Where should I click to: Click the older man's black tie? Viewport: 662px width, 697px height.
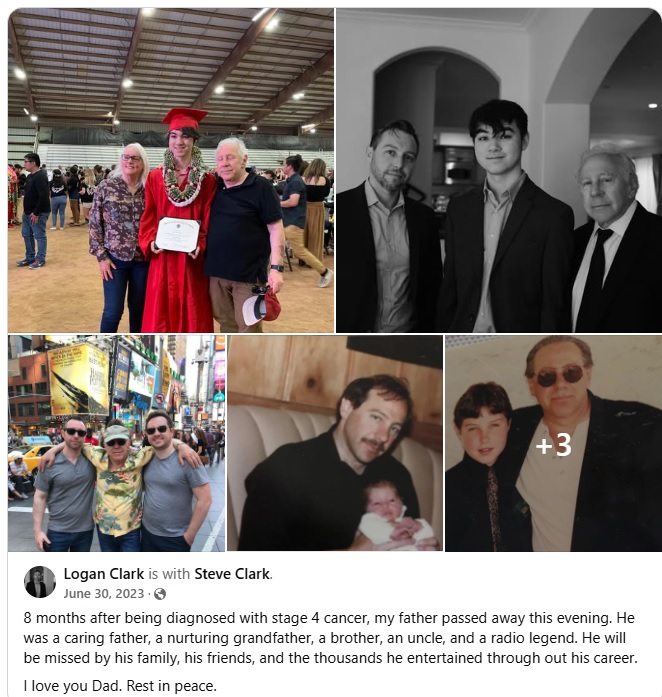click(x=595, y=276)
